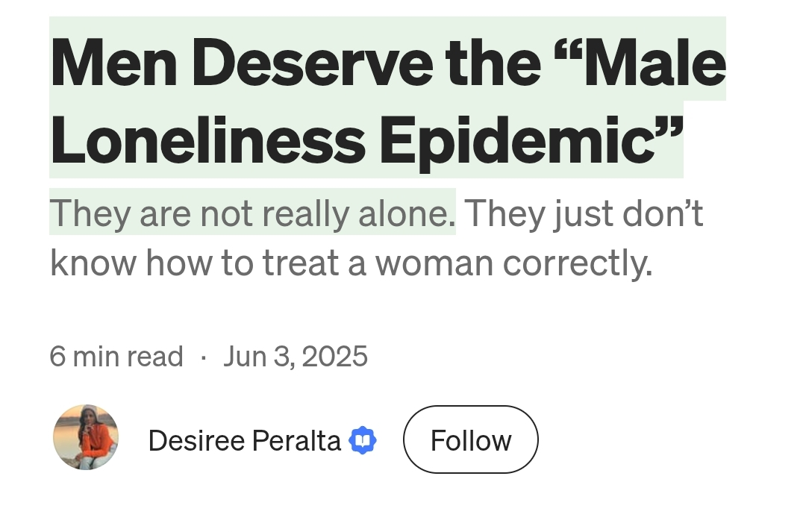Select the Jun 3, 2025 publish date
806x532 pixels.
coord(295,356)
